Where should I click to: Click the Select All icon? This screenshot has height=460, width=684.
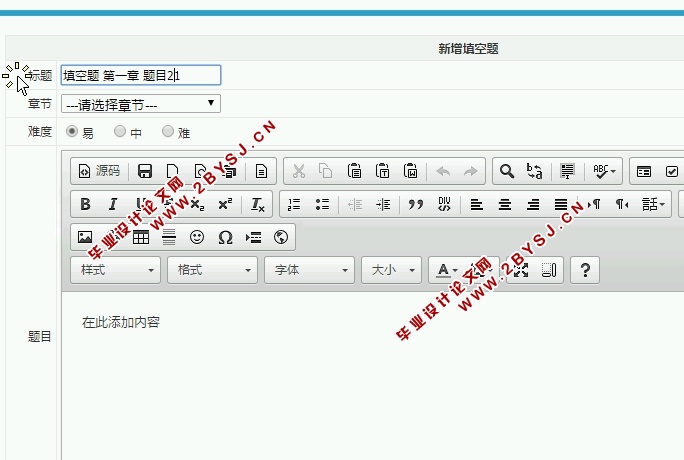click(x=567, y=171)
